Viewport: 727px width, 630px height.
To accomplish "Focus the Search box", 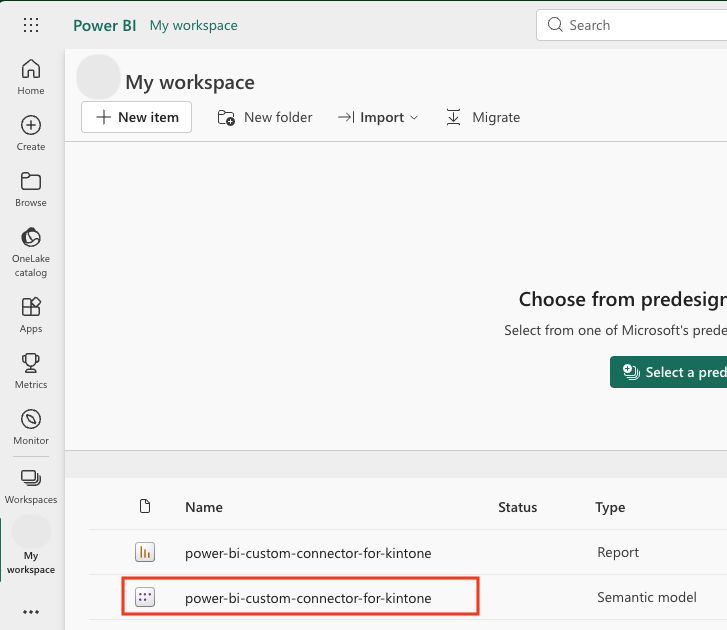I will click(x=631, y=25).
